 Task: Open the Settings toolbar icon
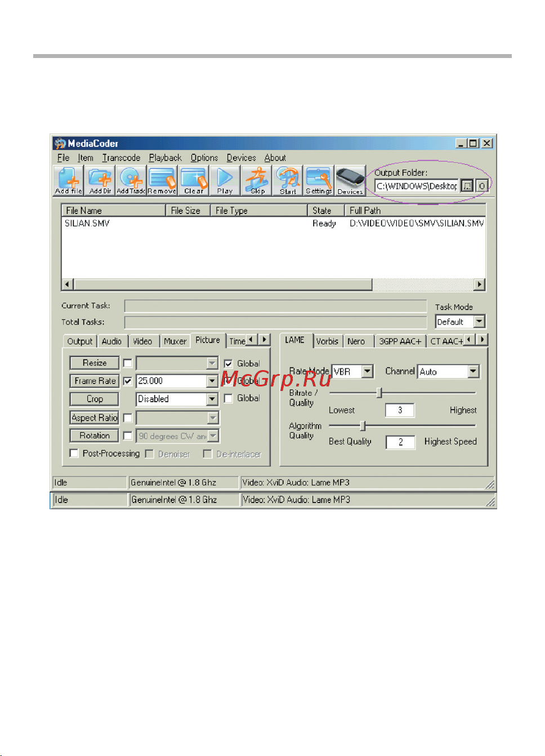click(319, 180)
